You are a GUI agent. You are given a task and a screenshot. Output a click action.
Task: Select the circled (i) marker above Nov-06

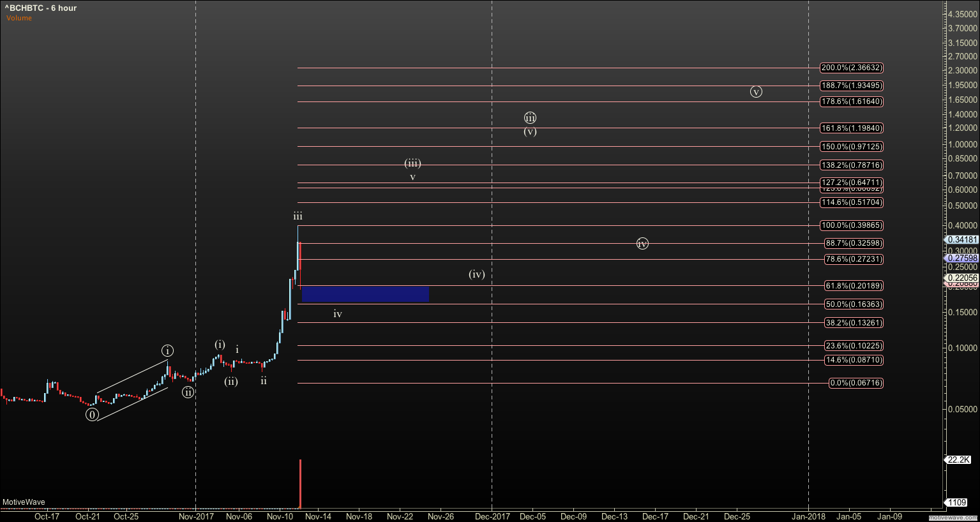coord(220,344)
